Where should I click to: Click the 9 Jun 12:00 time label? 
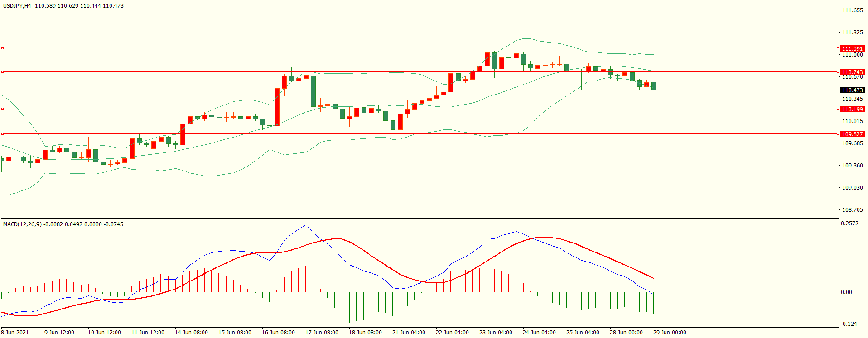coord(59,333)
